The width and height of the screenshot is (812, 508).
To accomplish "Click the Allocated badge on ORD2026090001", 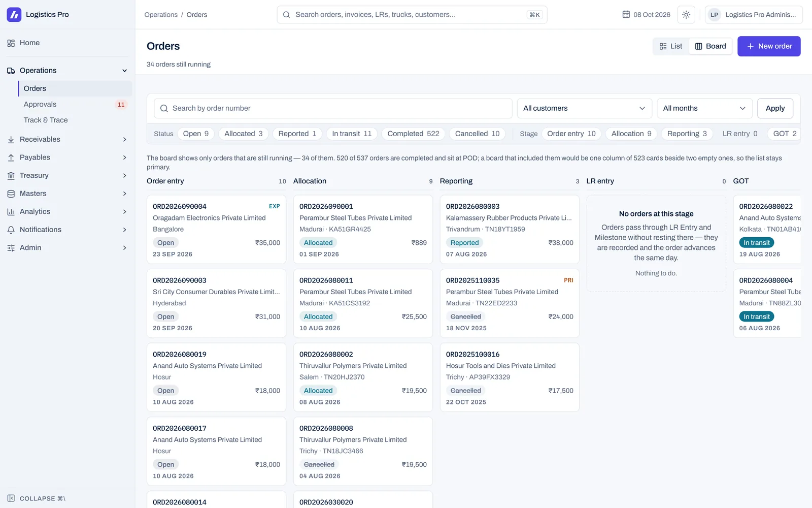I will pos(318,243).
